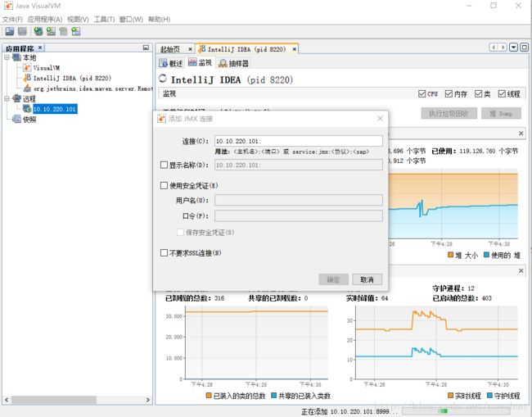Click the Add JMX Connection toolbar icon
This screenshot has width=532, height=417.
[x=51, y=31]
